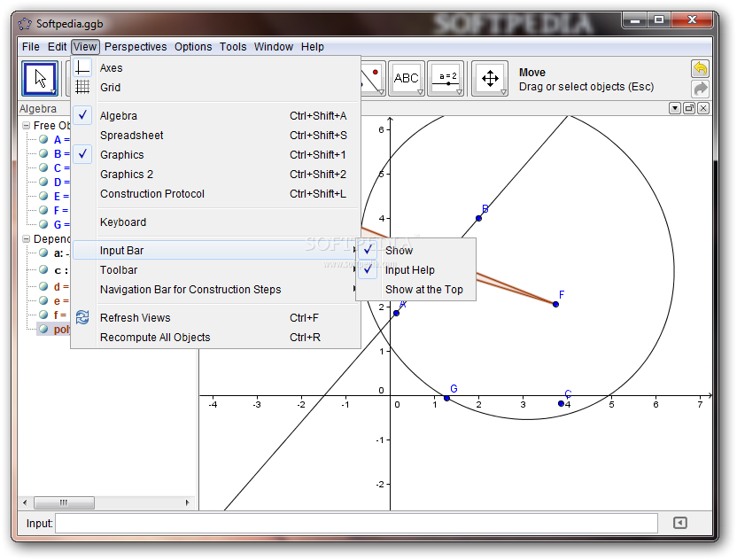Click the GeoGebra title bar icon
Image resolution: width=737 pixels, height=560 pixels.
click(25, 24)
